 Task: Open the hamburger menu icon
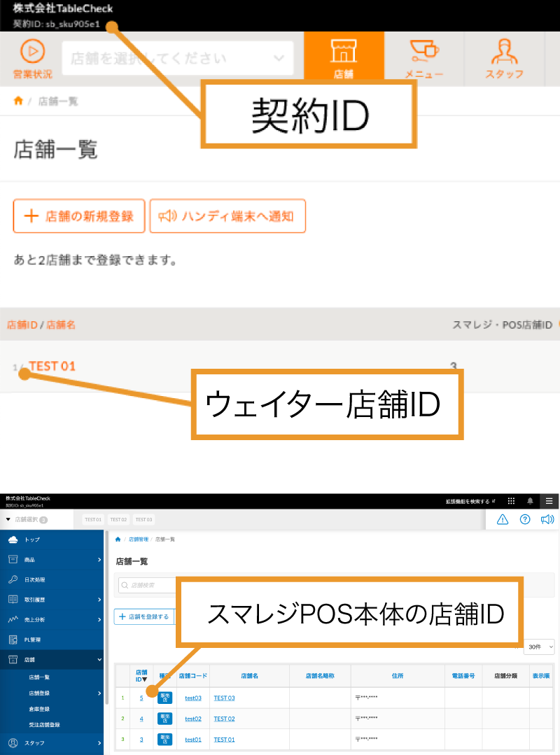pyautogui.click(x=549, y=501)
